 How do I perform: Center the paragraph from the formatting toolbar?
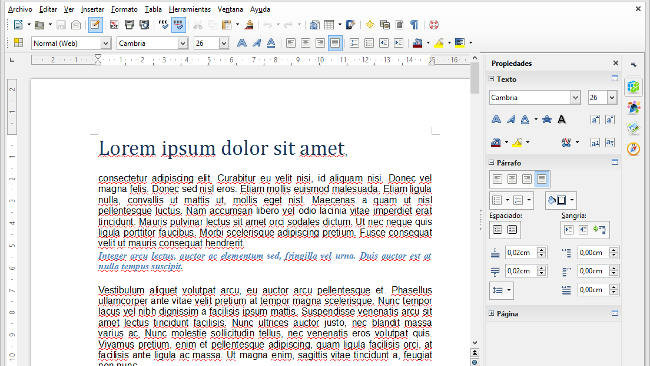tap(306, 43)
